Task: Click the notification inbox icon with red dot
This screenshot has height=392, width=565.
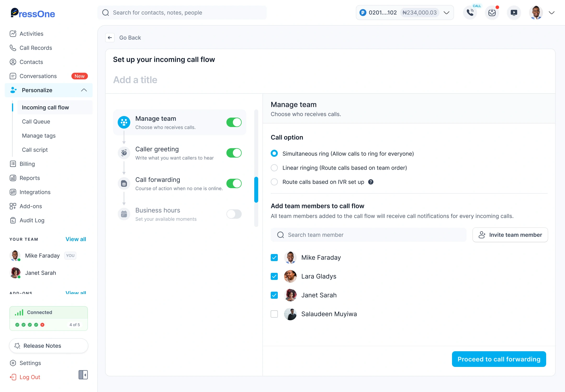Action: (x=492, y=12)
